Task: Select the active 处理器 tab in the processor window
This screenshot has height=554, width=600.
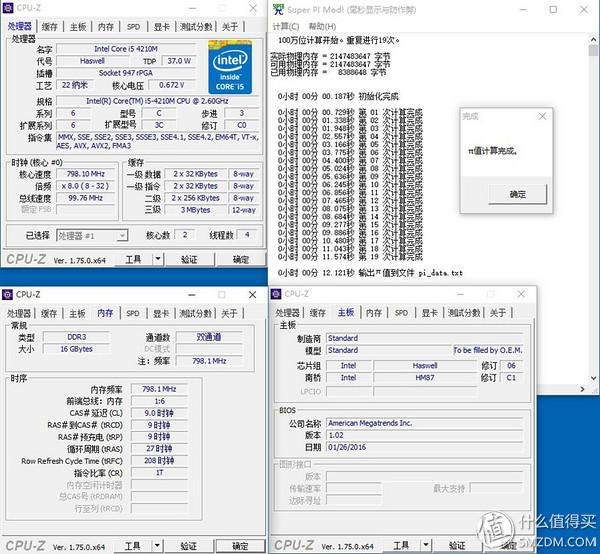Action: click(20, 26)
